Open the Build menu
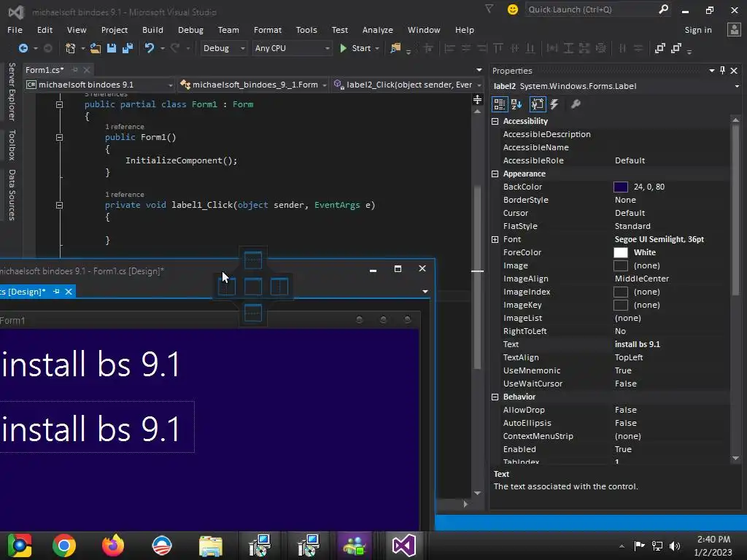This screenshot has width=747, height=560. click(152, 30)
